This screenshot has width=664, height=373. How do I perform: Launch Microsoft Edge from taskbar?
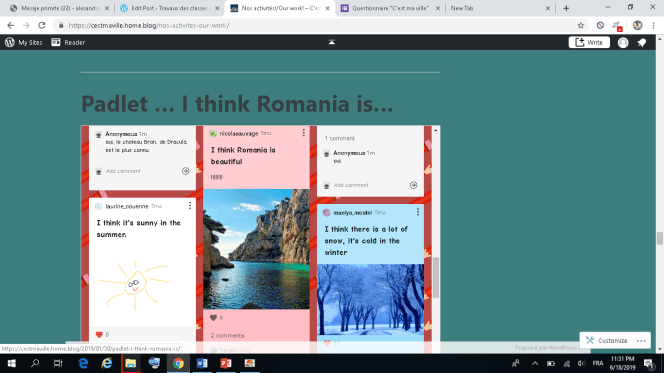tap(83, 363)
